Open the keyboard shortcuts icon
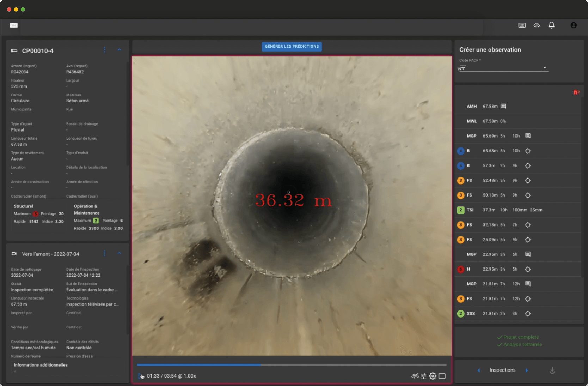This screenshot has height=386, width=588. click(x=522, y=25)
